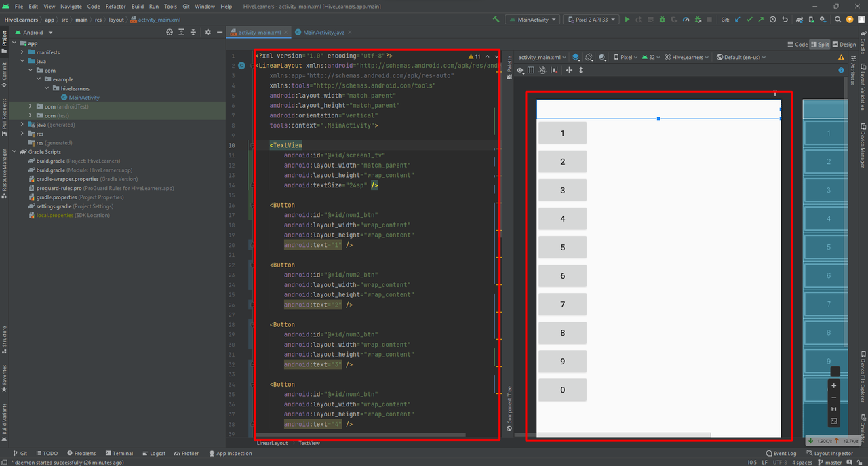This screenshot has height=466, width=868.
Task: Hide the Project panel with minus icon
Action: [x=220, y=32]
